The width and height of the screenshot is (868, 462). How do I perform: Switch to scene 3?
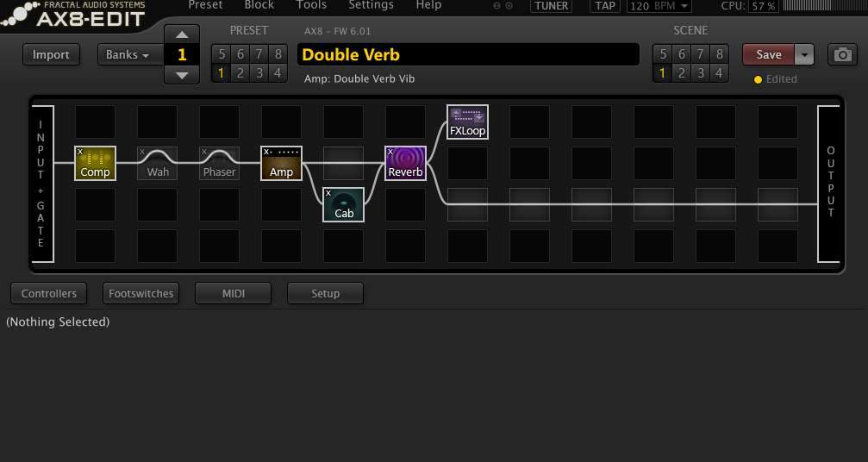[x=700, y=73]
